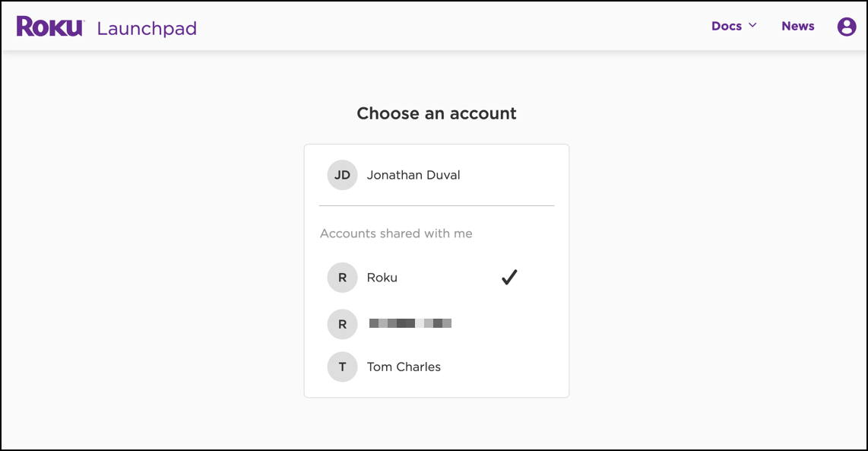Click the R avatar beside Roku
The image size is (868, 451).
pyautogui.click(x=342, y=278)
